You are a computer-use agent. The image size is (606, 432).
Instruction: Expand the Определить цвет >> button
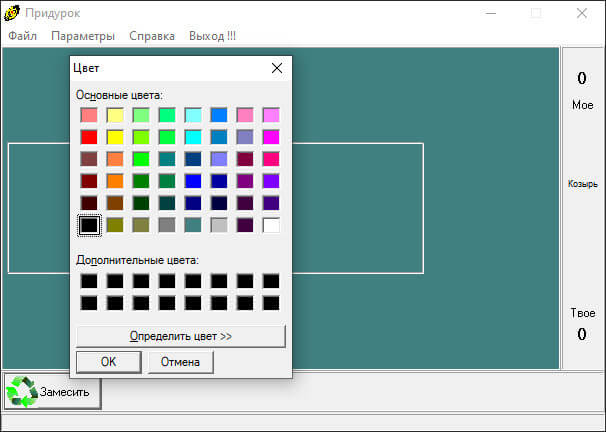pyautogui.click(x=181, y=336)
